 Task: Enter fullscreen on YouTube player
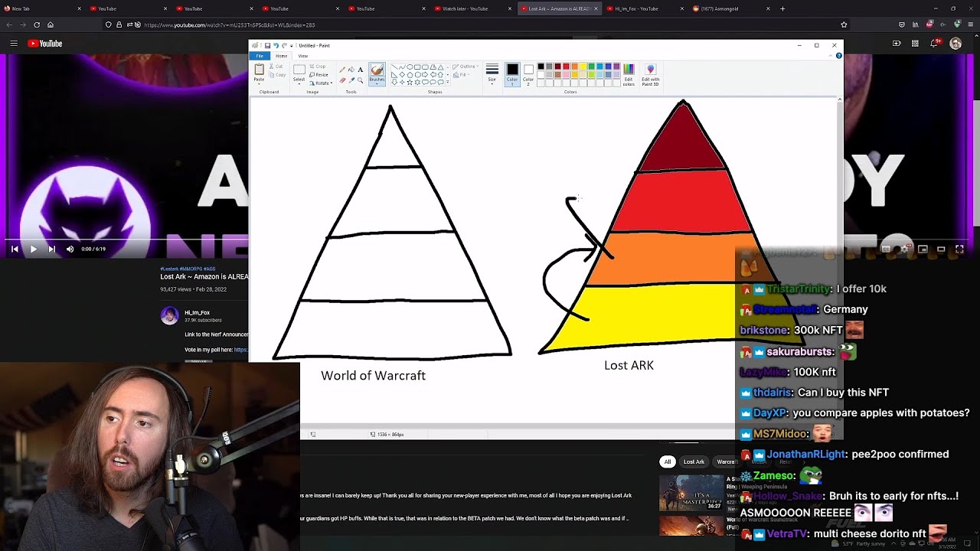point(959,249)
